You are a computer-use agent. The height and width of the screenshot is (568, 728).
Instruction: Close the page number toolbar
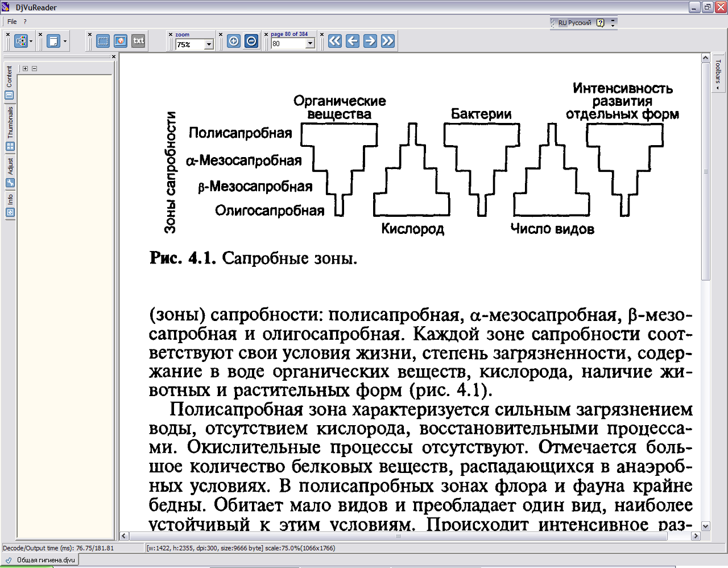(x=266, y=35)
